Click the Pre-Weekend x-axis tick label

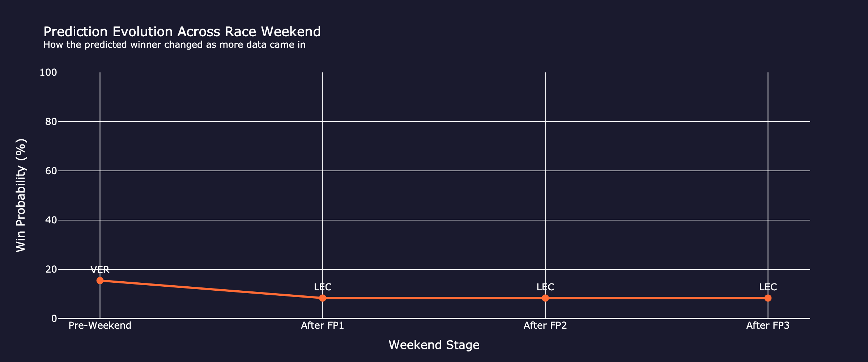pos(100,325)
